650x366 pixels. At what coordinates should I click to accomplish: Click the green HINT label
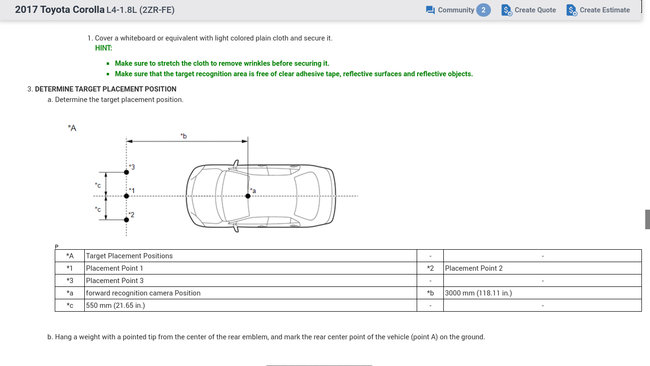104,48
